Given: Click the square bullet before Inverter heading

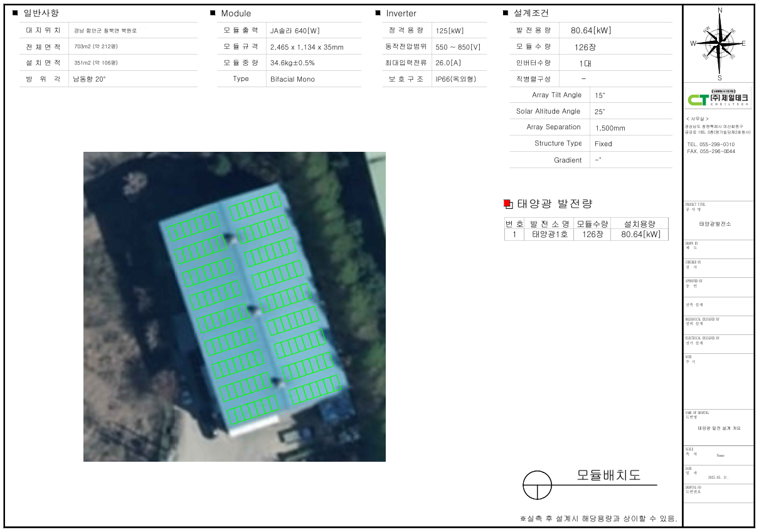Looking at the screenshot, I should point(378,13).
